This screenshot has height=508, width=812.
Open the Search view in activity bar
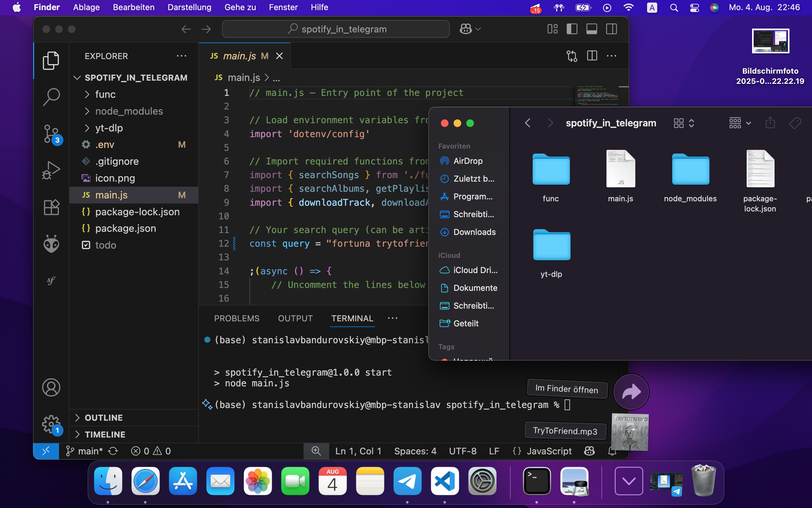pyautogui.click(x=51, y=97)
